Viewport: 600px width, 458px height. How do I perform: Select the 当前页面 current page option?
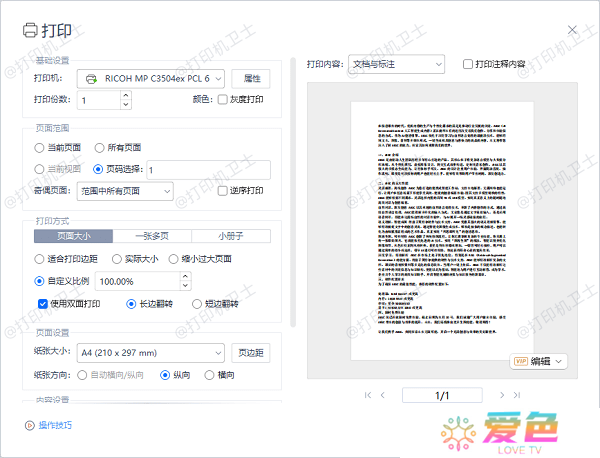point(39,148)
